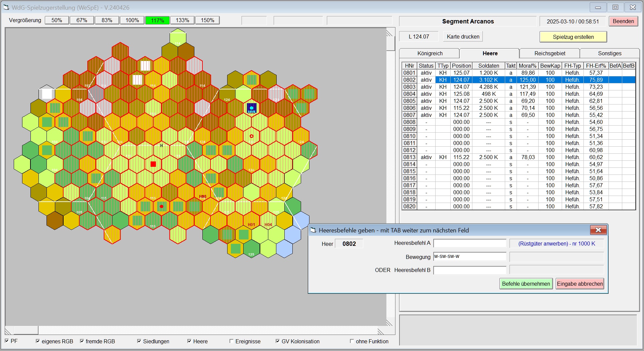The image size is (644, 351).
Task: Enable the Ereignisse checkbox
Action: (232, 341)
